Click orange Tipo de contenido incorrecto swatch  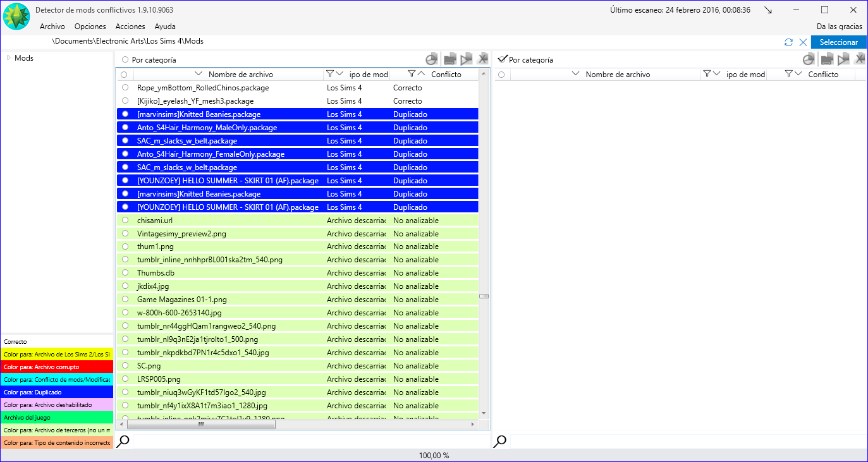(x=57, y=442)
